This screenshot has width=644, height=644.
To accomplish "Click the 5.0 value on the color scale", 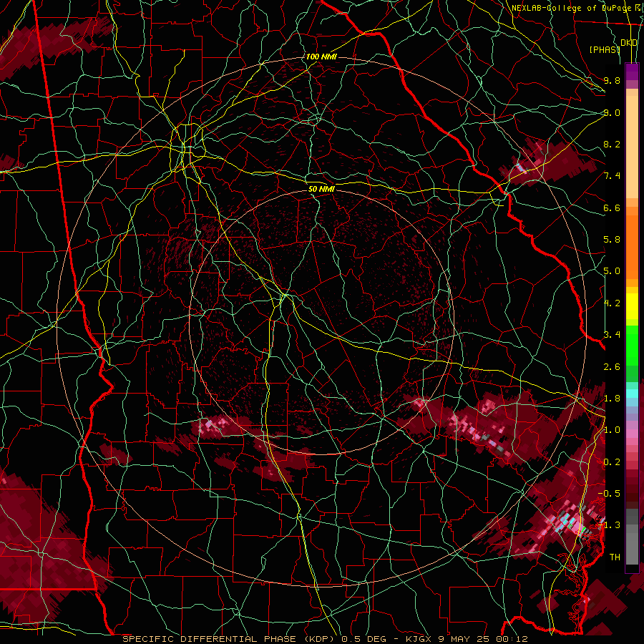I will click(612, 271).
